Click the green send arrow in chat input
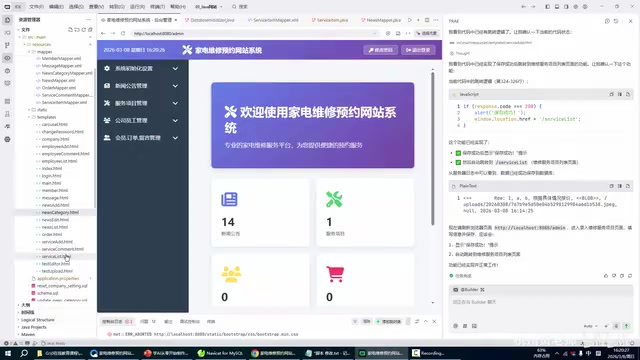The height and width of the screenshot is (360, 640). [627, 326]
